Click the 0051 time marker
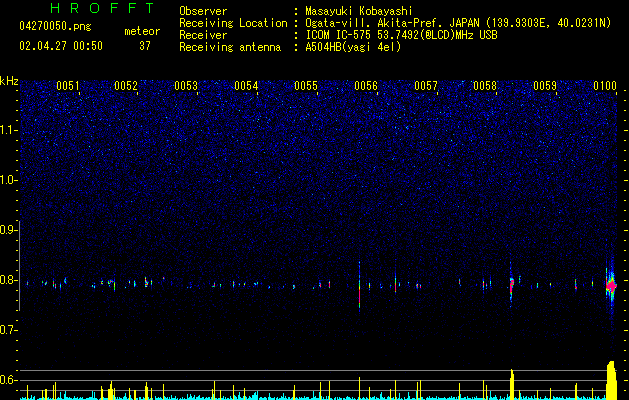 pyautogui.click(x=68, y=86)
